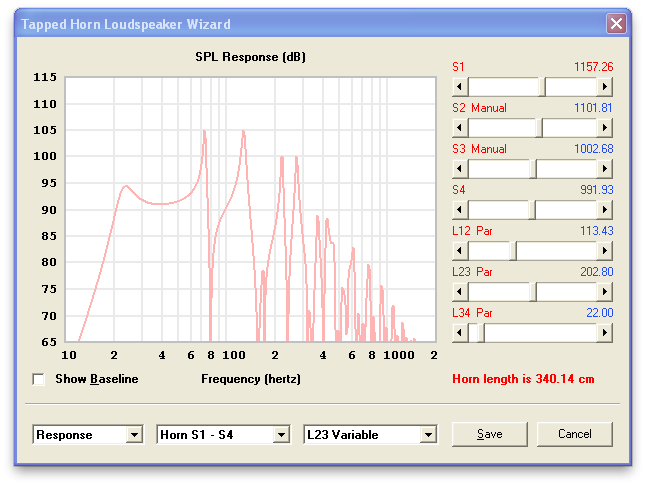Click the S3 value 1002.68
This screenshot has width=646, height=486.
(594, 149)
